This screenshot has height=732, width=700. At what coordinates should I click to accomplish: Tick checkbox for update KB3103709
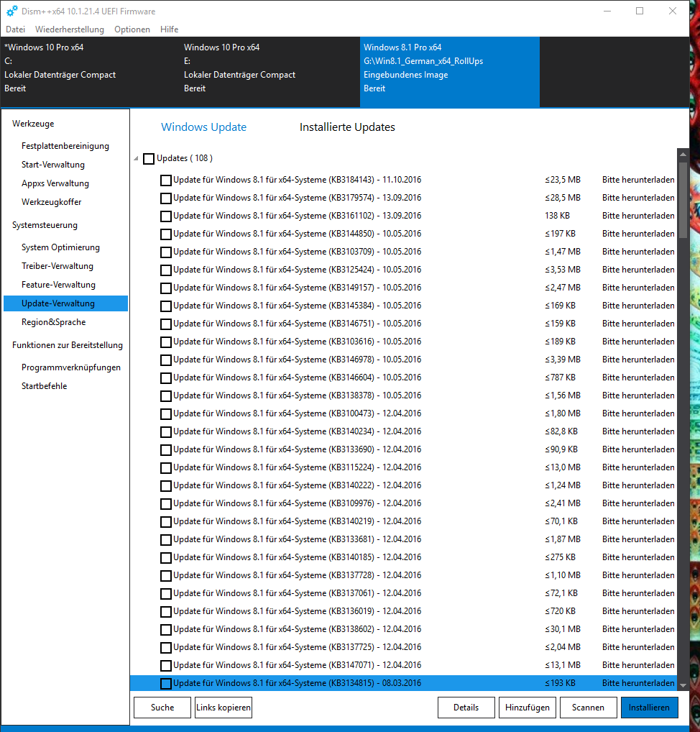click(166, 252)
